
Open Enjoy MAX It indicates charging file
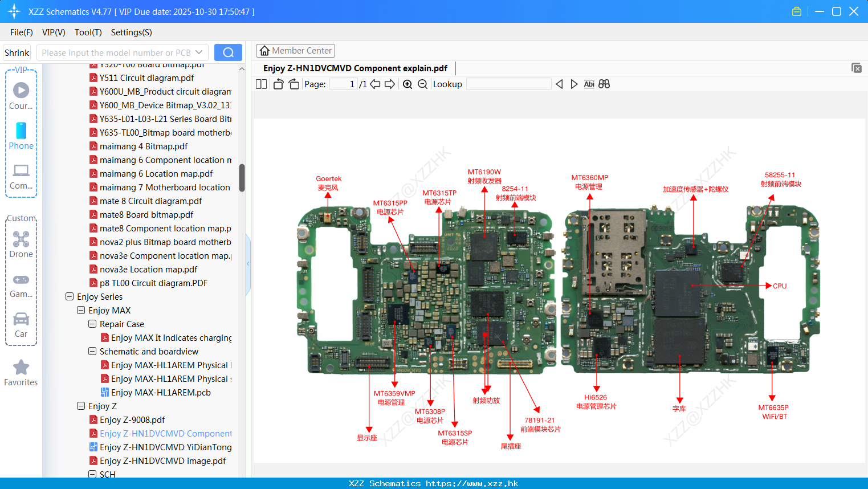click(x=171, y=337)
